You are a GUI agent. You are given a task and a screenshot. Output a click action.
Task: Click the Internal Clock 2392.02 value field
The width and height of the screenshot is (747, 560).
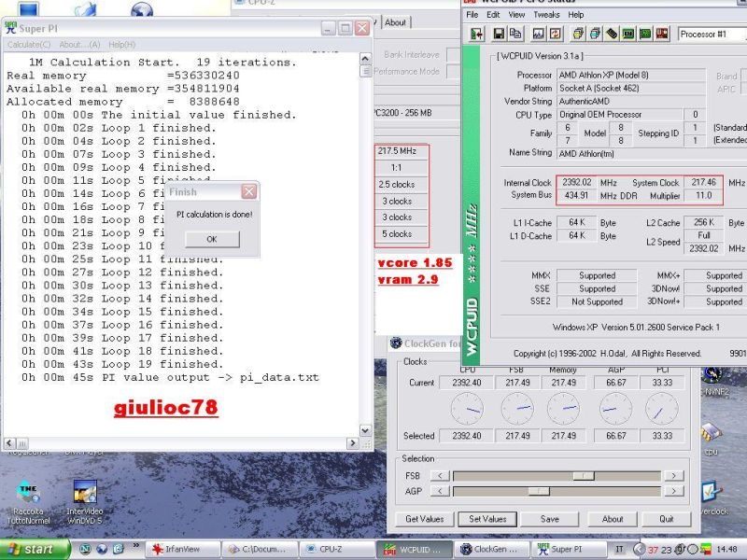click(576, 183)
